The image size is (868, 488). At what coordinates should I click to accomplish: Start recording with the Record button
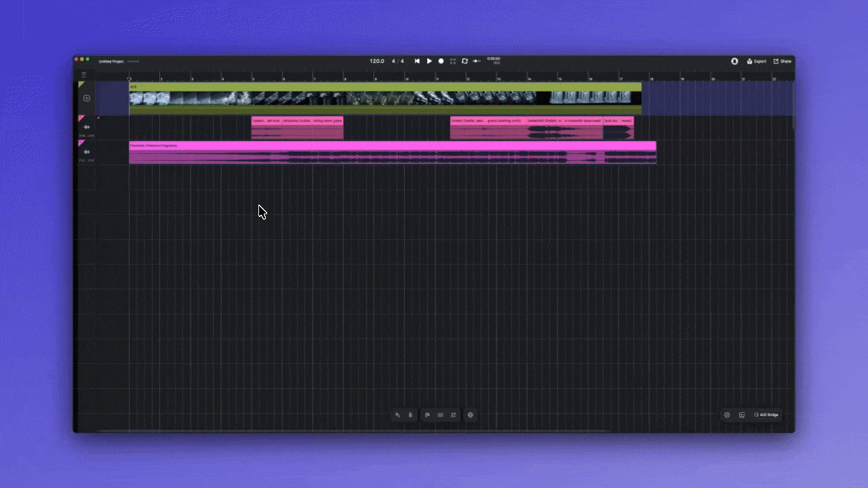(441, 61)
